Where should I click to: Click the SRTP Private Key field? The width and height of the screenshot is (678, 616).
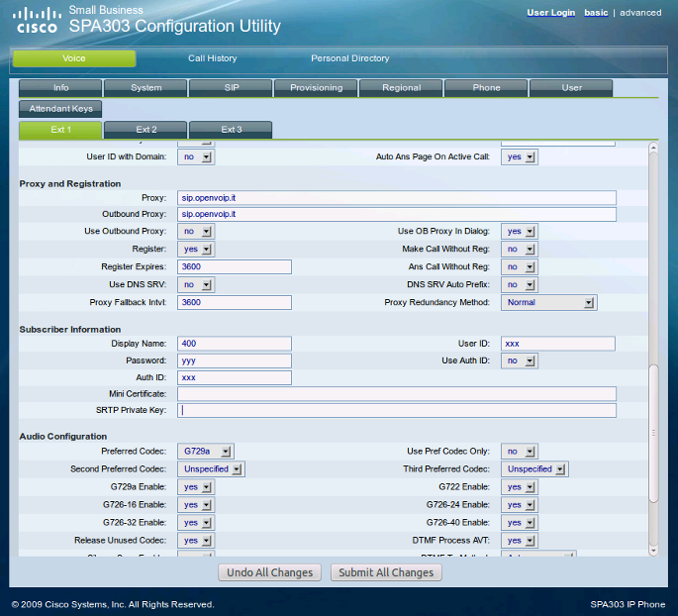click(397, 411)
